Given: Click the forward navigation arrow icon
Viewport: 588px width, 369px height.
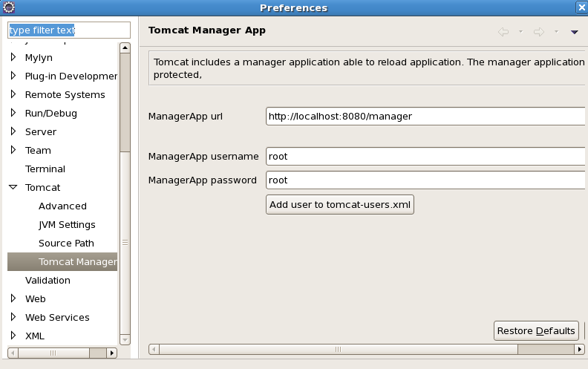Looking at the screenshot, I should (x=539, y=32).
